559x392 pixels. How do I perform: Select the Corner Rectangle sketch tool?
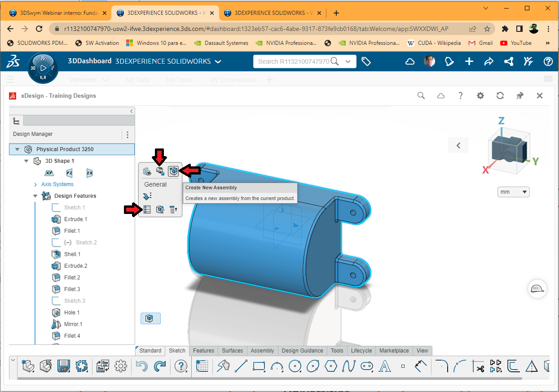pyautogui.click(x=259, y=366)
